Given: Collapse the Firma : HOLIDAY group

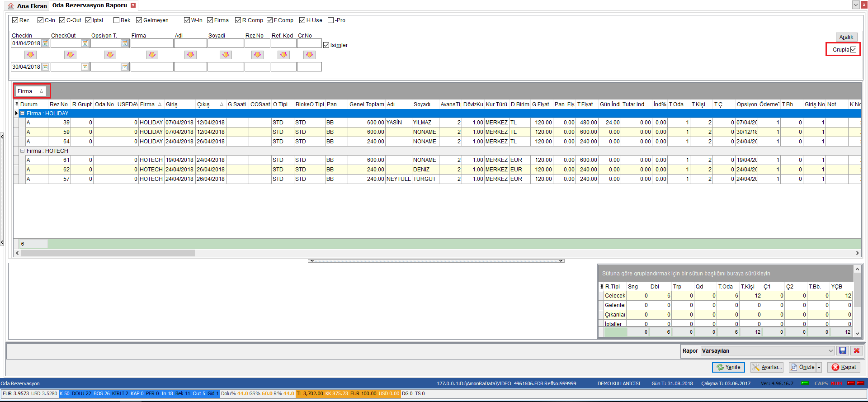Looking at the screenshot, I should (22, 114).
